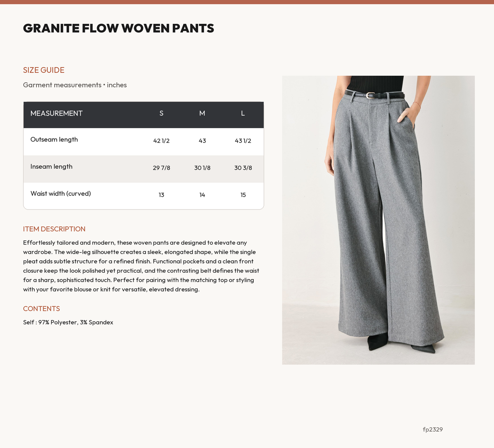Click the Waist width (curved) label
Screen dimensions: 494x448
pos(61,194)
